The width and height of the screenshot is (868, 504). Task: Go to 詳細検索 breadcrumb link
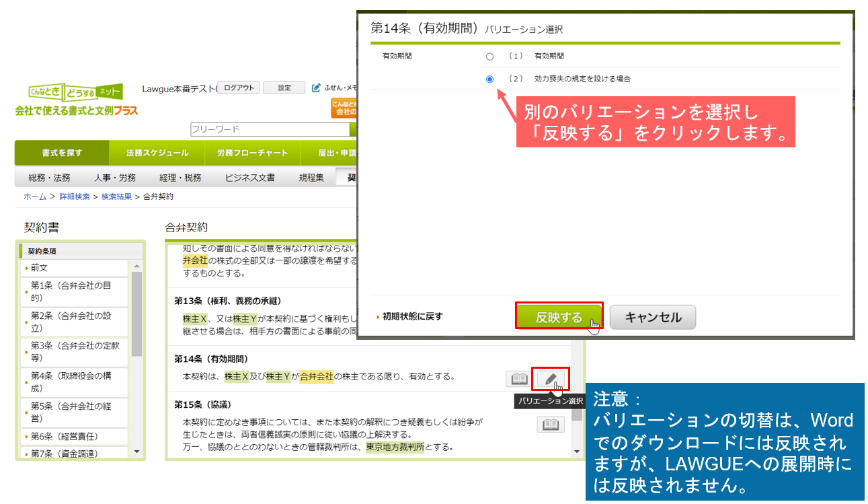point(75,196)
